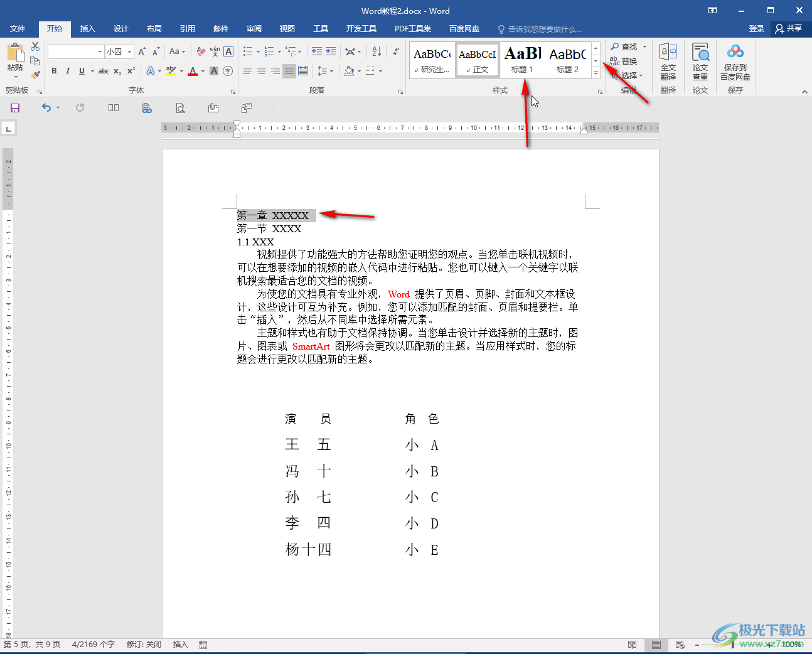The height and width of the screenshot is (654, 812).
Task: Switch to the 布局 (Layout) tab
Action: 154,29
